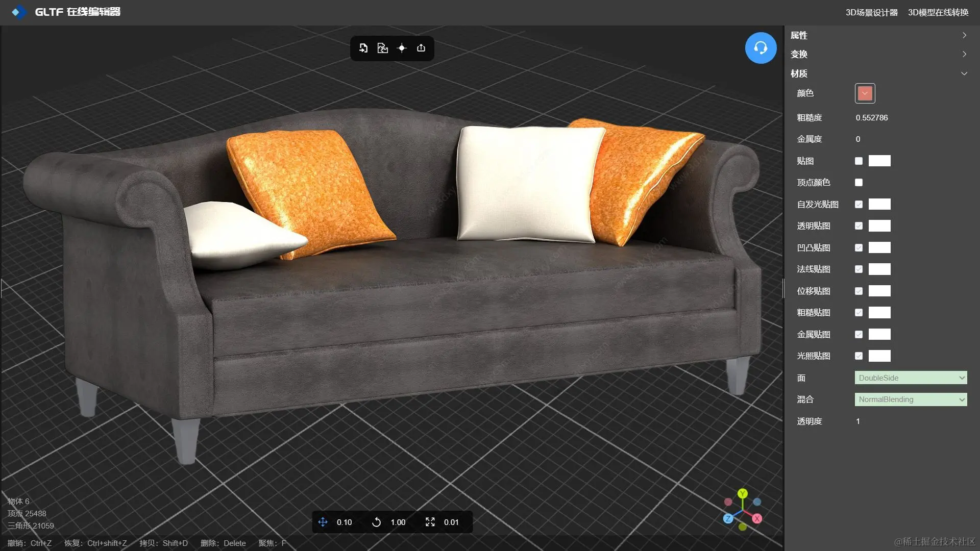Viewport: 980px width, 551px height.
Task: Open the NormalBlending blend mode dropdown
Action: [x=911, y=399]
